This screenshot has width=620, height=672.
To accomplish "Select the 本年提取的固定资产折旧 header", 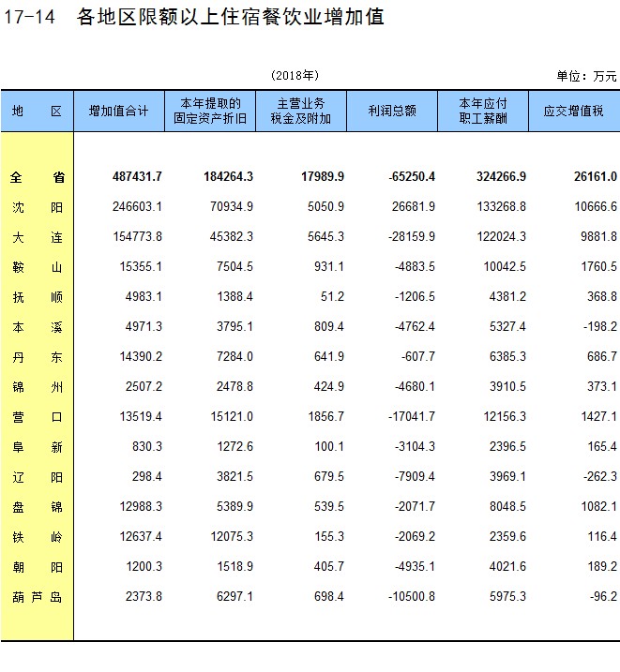I will (210, 111).
